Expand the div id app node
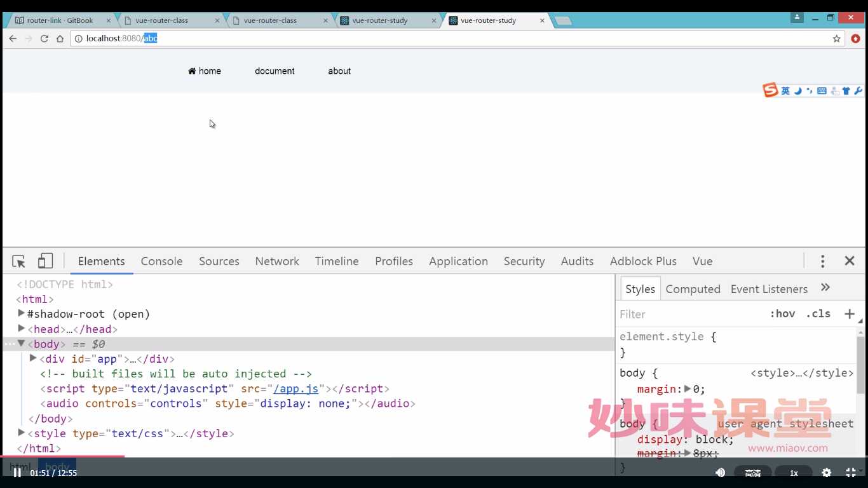The height and width of the screenshot is (488, 868). [33, 358]
